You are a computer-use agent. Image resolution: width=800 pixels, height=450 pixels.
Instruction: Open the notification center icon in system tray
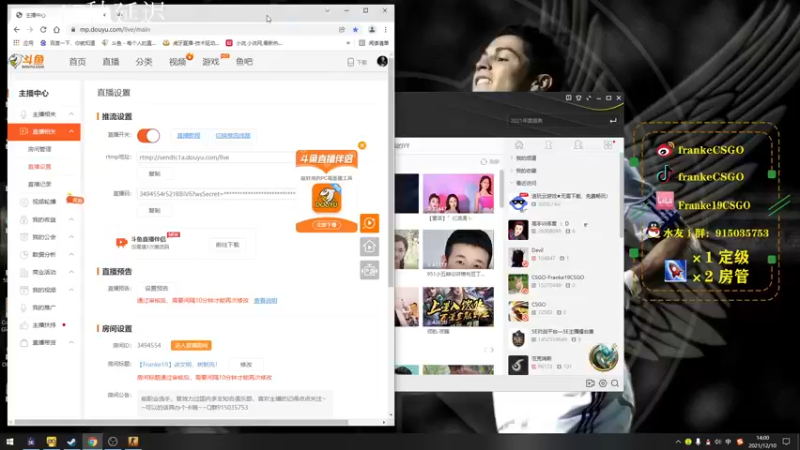[786, 441]
